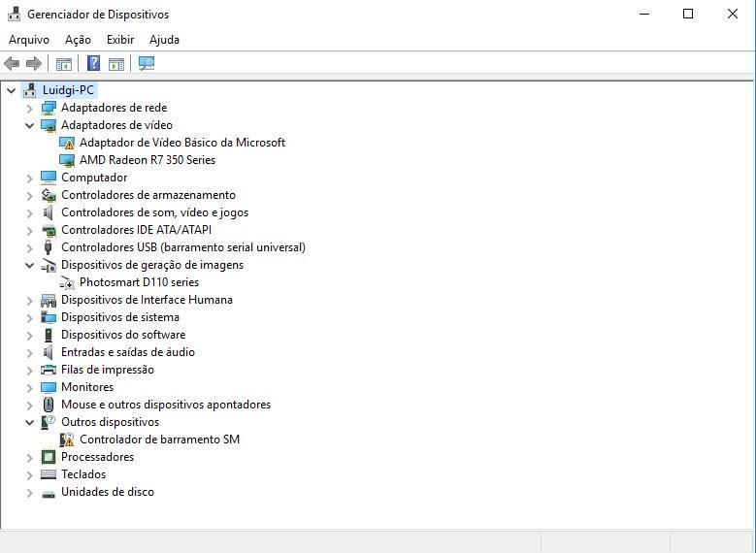Select 'Controladores IDE ATA/ATAPI' label

137,230
